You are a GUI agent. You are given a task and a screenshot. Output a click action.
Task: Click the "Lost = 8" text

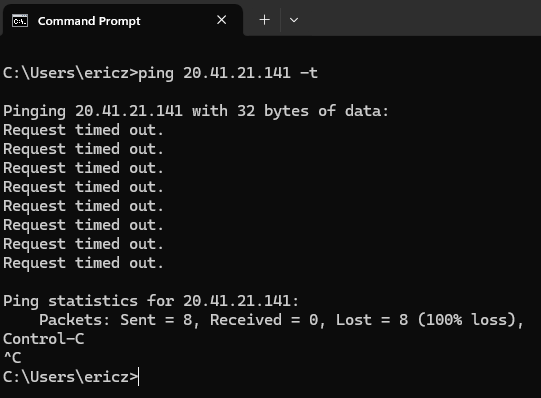[x=372, y=320]
